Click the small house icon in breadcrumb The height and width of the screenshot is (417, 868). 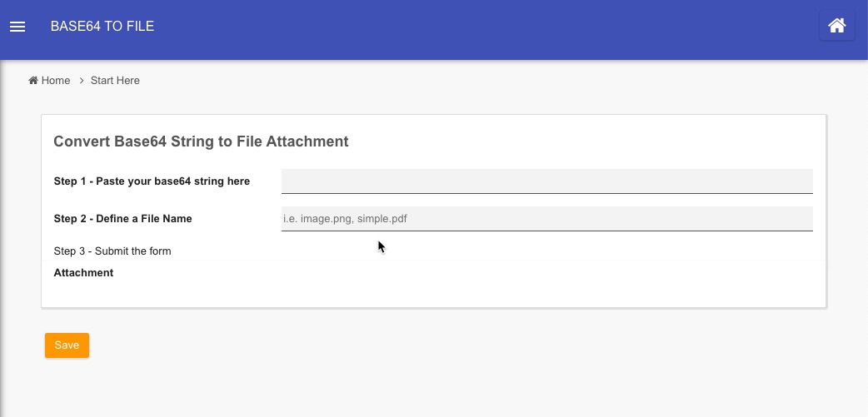click(x=33, y=81)
